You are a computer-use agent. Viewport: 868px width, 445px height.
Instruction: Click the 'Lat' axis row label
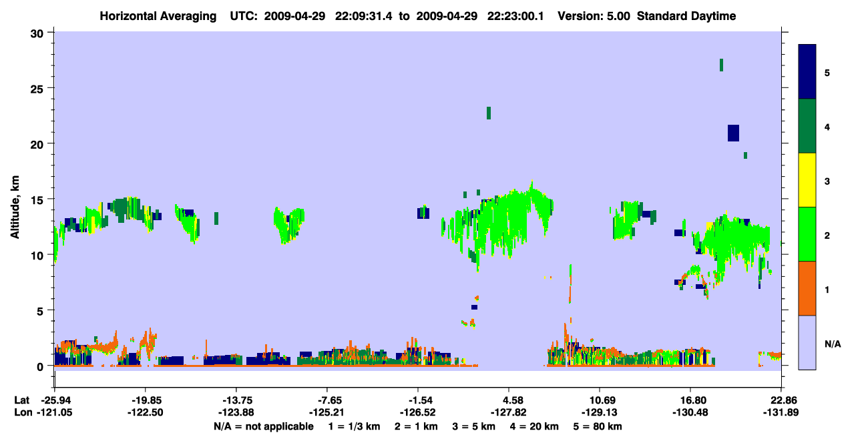point(22,400)
